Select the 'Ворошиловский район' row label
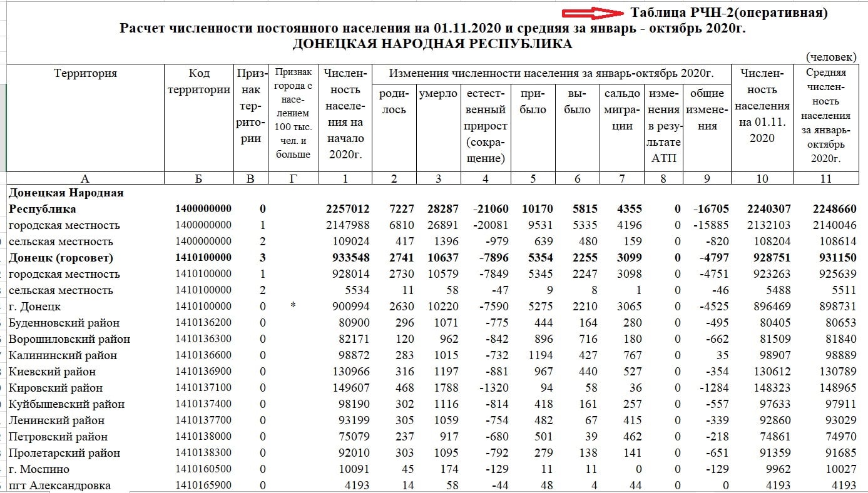Screen dimensions: 868x493 click(x=69, y=339)
